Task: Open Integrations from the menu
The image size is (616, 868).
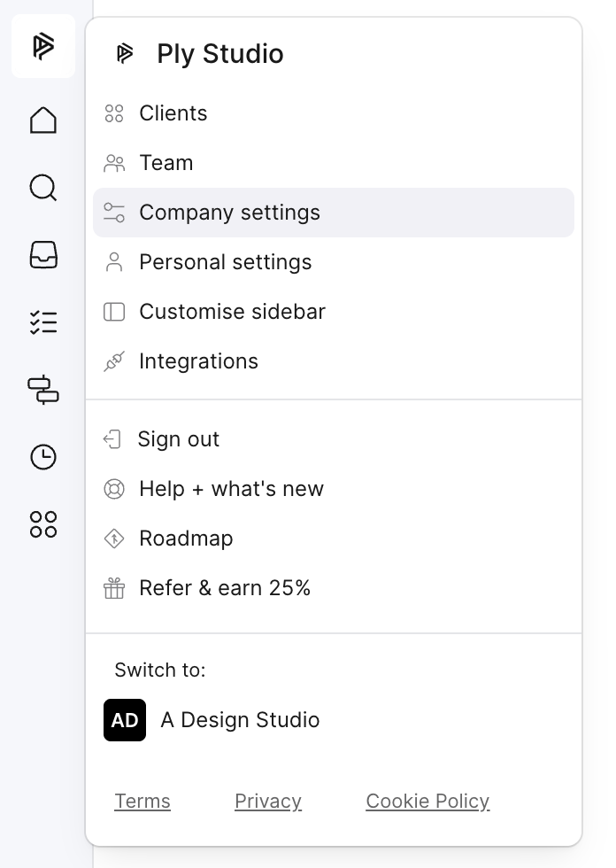Action: 334,361
